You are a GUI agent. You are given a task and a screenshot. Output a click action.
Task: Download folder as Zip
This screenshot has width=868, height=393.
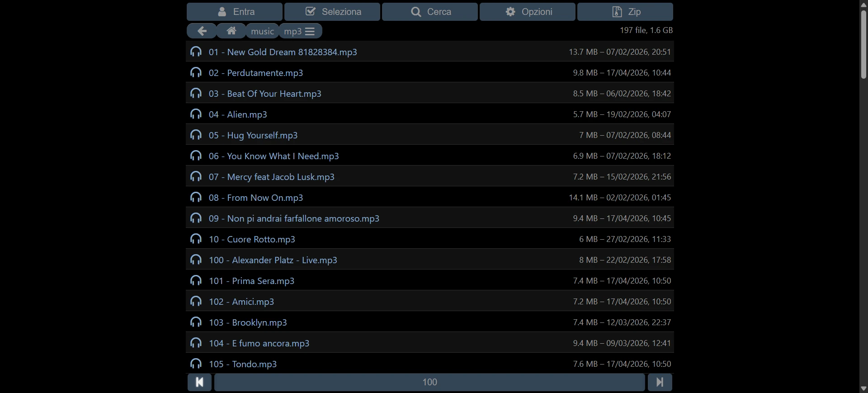pos(625,12)
